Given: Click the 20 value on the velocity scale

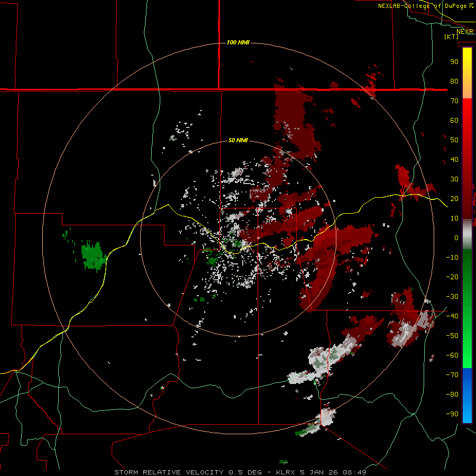Looking at the screenshot, I should click(454, 199).
